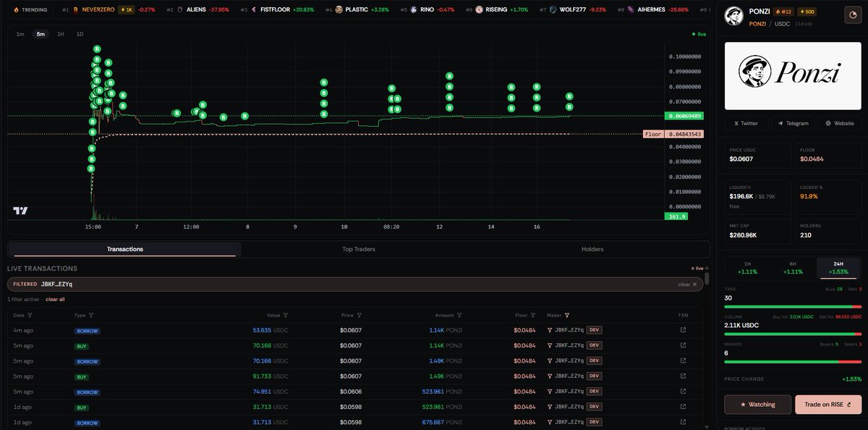This screenshot has height=430, width=868.
Task: Open the external TXN link for the 53.635 USDC row
Action: tap(683, 330)
